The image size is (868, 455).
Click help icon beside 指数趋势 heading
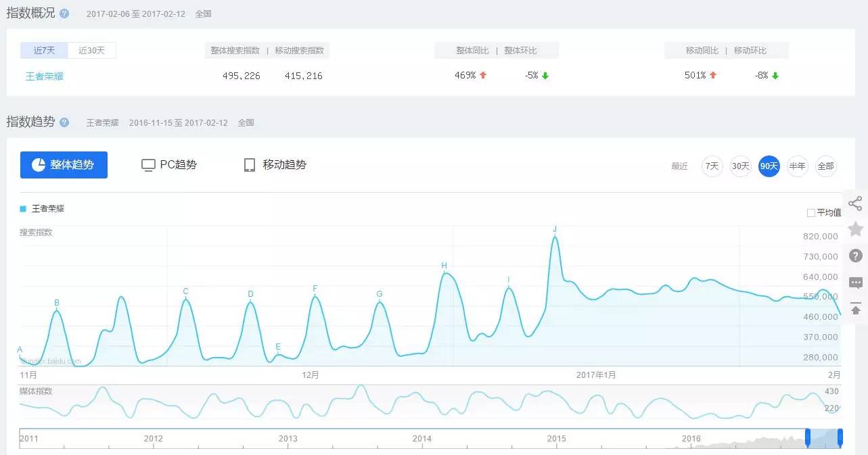coord(64,122)
